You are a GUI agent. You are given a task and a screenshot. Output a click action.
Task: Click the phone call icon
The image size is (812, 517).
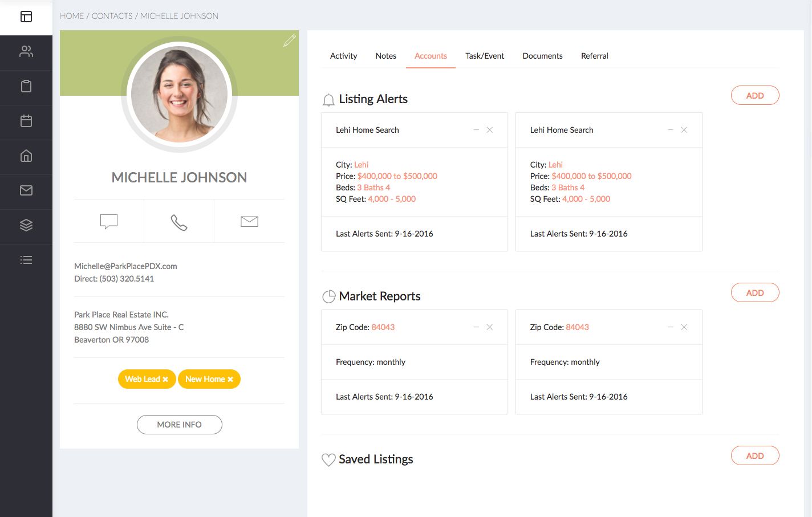coord(179,222)
